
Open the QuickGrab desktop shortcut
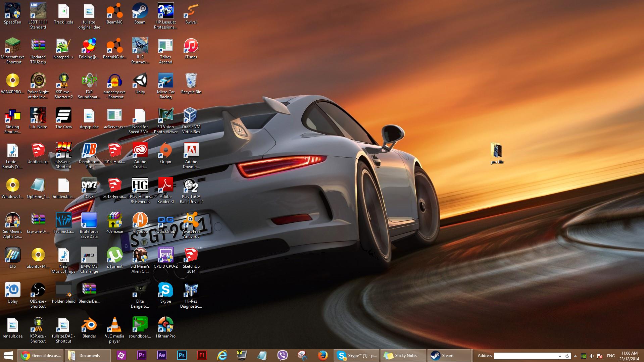[x=165, y=223]
